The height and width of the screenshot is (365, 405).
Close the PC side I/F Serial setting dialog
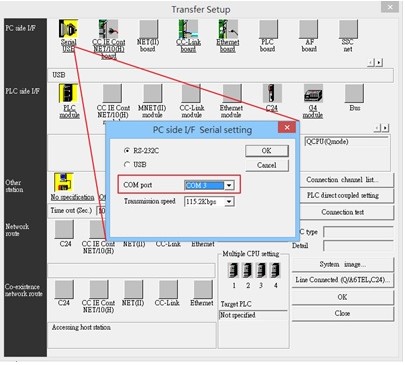[x=287, y=127]
